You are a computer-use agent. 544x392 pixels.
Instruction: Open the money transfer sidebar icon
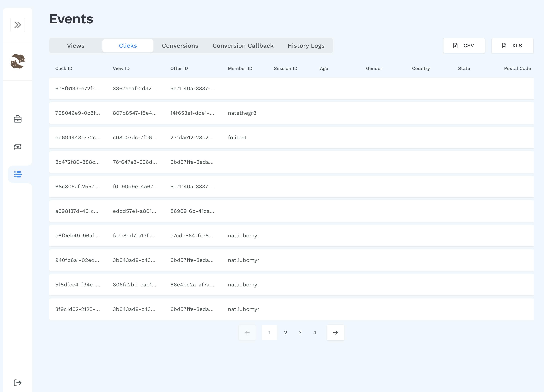(x=17, y=147)
